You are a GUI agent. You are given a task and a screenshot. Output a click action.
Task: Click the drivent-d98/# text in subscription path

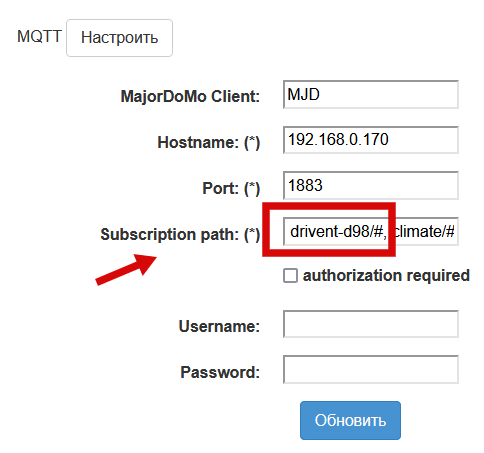point(337,231)
